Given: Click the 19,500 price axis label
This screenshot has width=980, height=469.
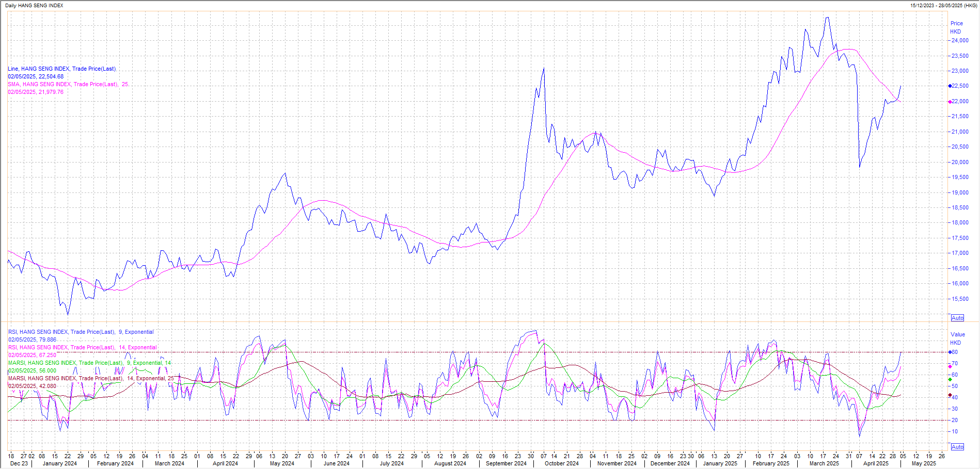Looking at the screenshot, I should coord(960,177).
